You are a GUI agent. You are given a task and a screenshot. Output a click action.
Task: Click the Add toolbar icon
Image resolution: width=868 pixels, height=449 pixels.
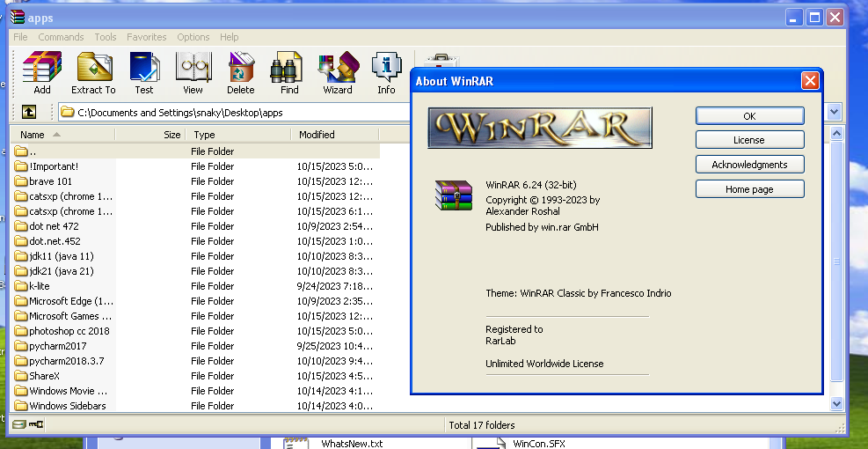pyautogui.click(x=42, y=67)
